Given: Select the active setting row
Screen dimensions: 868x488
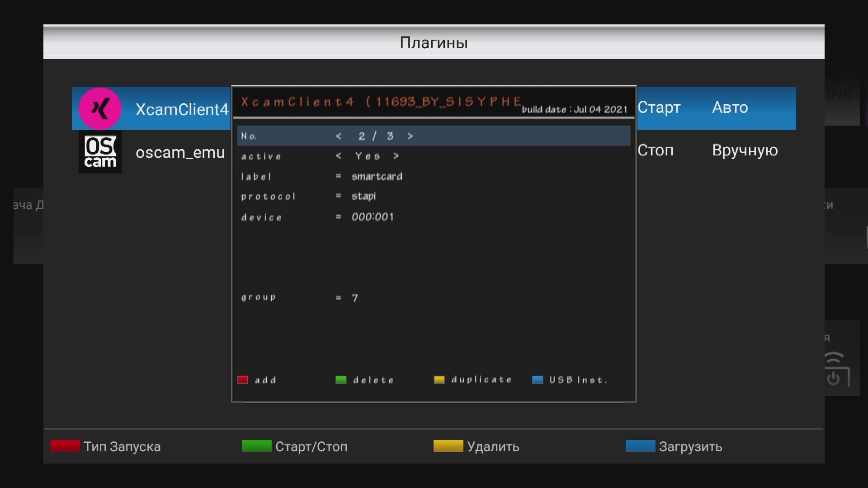Looking at the screenshot, I should point(434,156).
